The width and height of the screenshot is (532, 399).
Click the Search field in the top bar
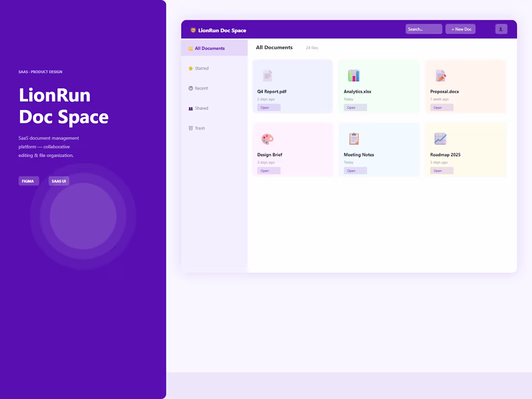point(423,29)
